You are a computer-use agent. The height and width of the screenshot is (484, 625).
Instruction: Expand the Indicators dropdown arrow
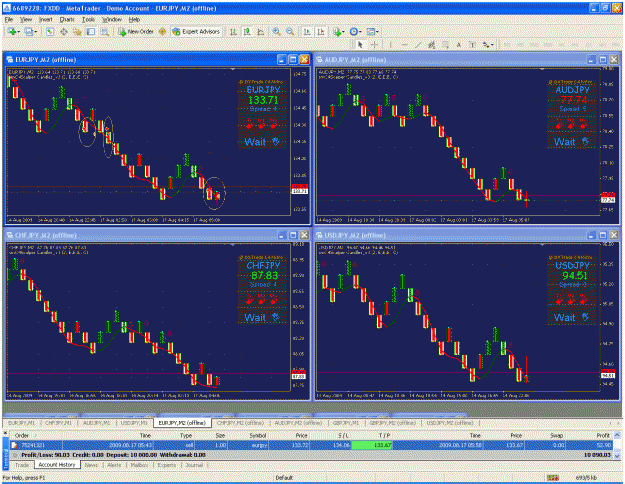tap(344, 32)
